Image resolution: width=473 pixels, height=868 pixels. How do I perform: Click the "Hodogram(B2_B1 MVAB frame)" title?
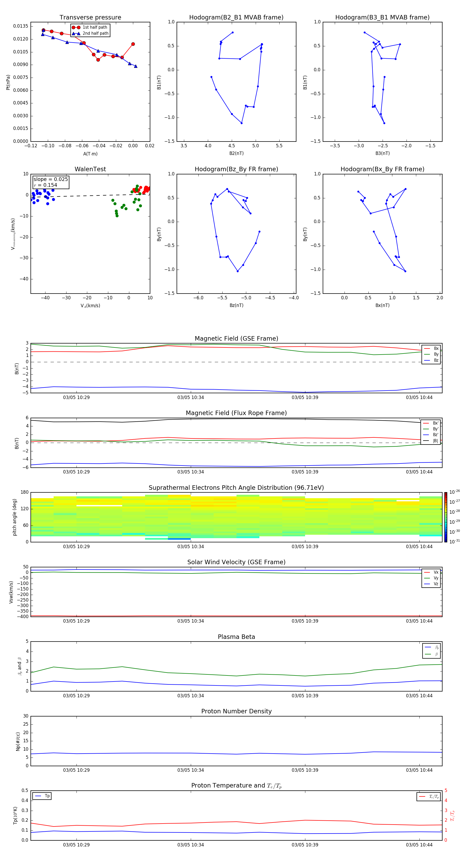coord(236,18)
